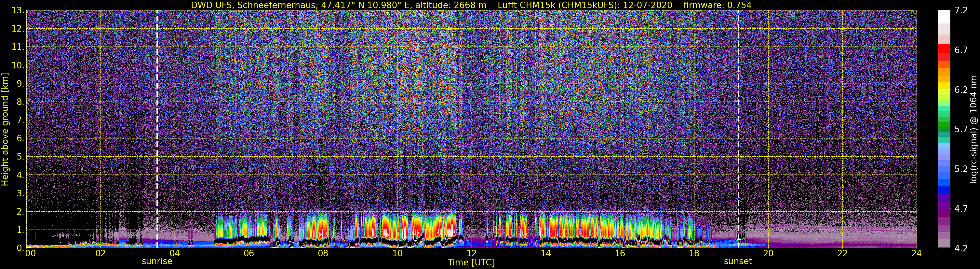Viewport: 980px width, 269px height.
Task: Click the white top of the colorbar
Action: tap(944, 17)
